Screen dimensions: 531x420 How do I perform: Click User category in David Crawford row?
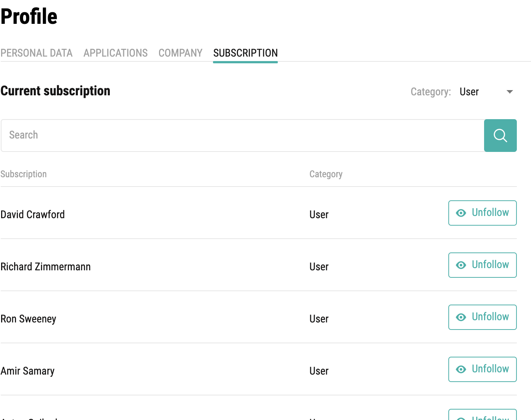(x=319, y=215)
